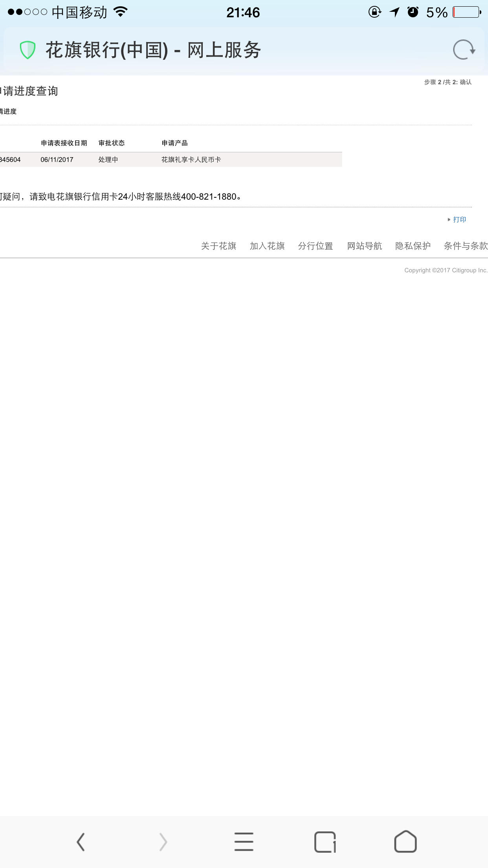Reload the page with the refresh icon
Screen dimensions: 488x868
pos(464,50)
